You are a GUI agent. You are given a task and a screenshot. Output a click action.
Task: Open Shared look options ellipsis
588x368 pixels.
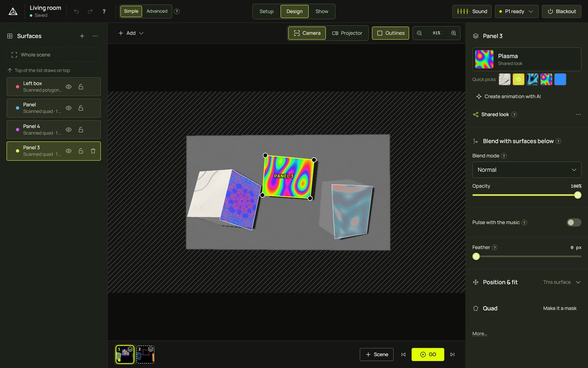(x=578, y=114)
